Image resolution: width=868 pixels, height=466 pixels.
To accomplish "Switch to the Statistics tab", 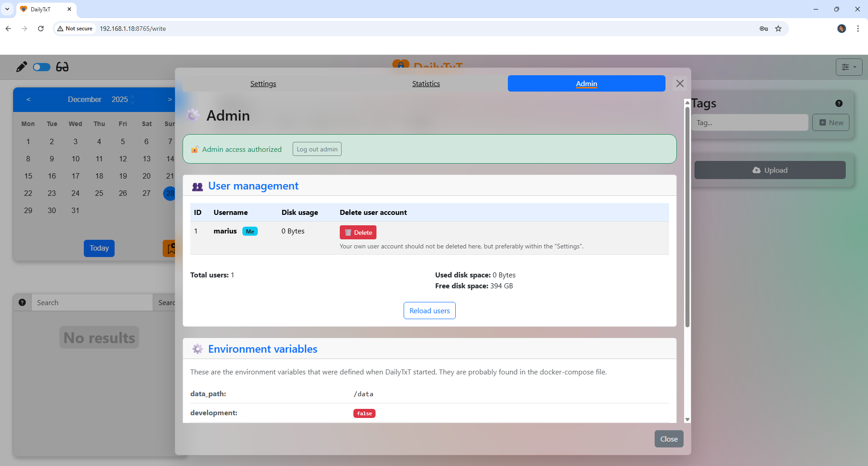I will click(x=426, y=84).
